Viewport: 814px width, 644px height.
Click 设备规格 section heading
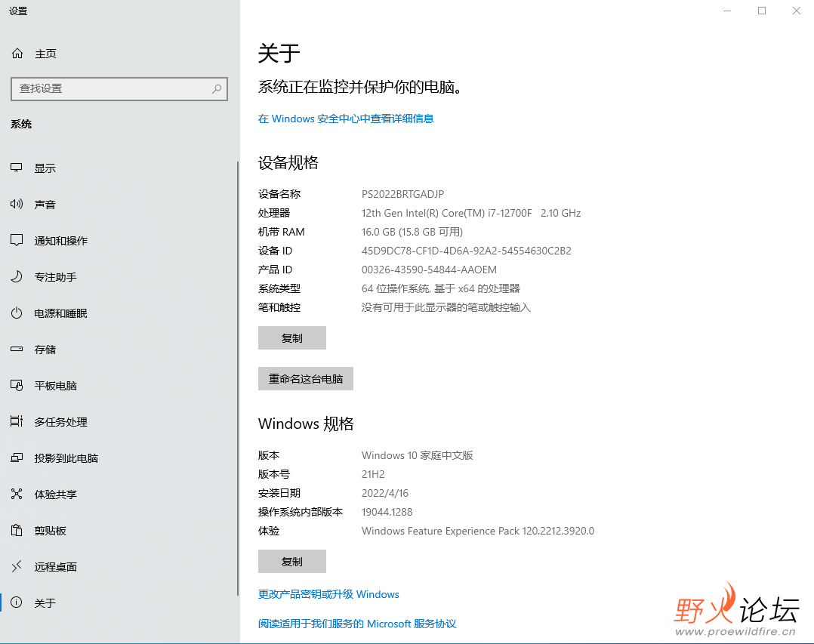[288, 163]
